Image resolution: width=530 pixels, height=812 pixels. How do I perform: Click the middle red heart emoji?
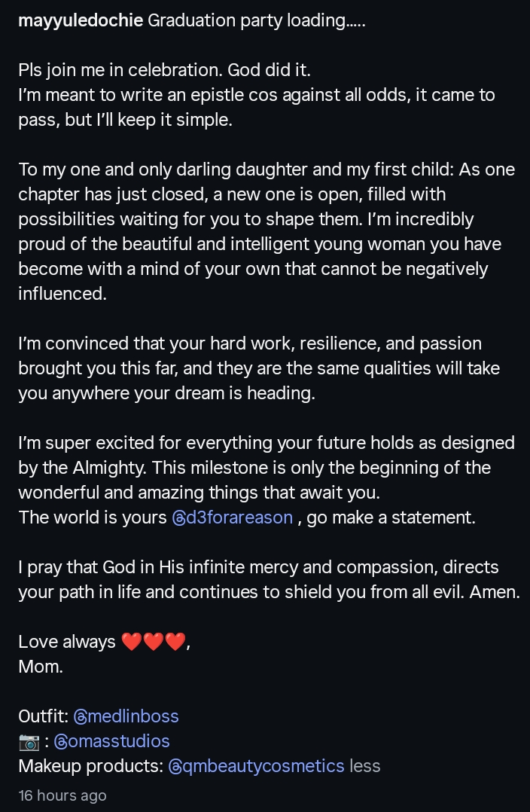[154, 642]
